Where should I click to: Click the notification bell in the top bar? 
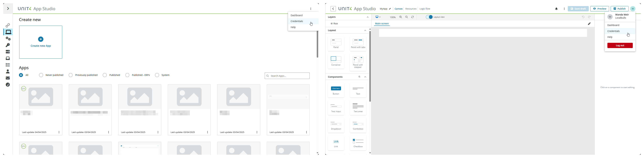(x=556, y=9)
